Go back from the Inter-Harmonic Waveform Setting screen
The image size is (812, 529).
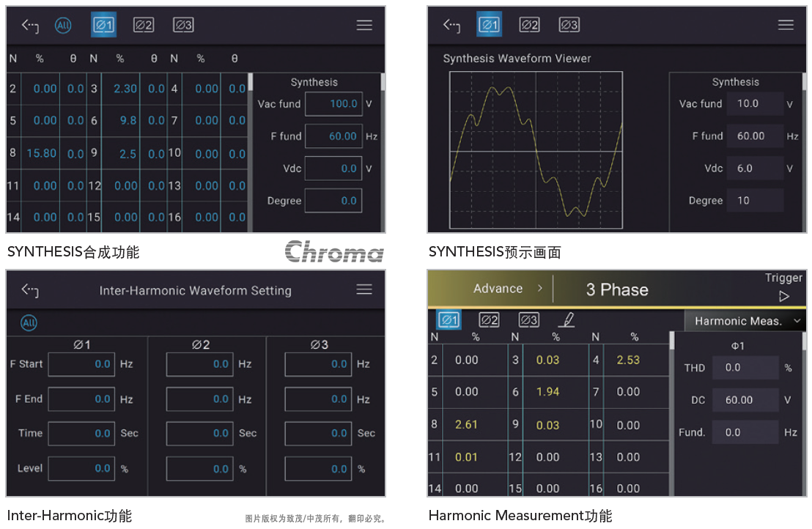coord(29,290)
